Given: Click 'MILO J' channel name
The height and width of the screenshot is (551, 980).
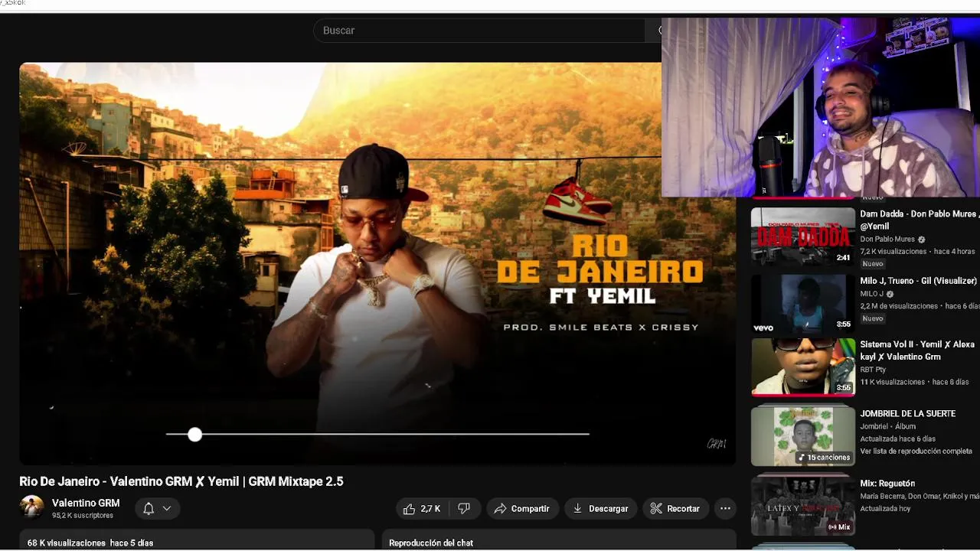Looking at the screenshot, I should [x=871, y=294].
